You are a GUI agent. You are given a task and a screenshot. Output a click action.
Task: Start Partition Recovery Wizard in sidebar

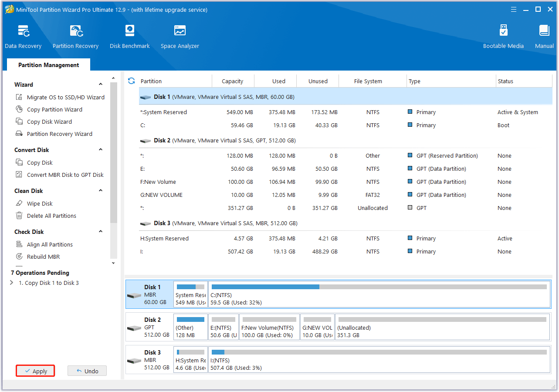(54, 134)
